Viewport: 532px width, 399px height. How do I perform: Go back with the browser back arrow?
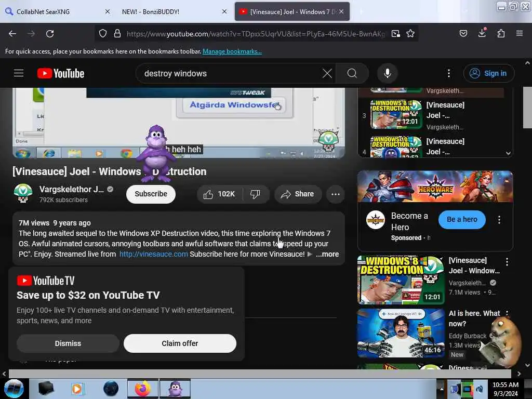(x=12, y=34)
